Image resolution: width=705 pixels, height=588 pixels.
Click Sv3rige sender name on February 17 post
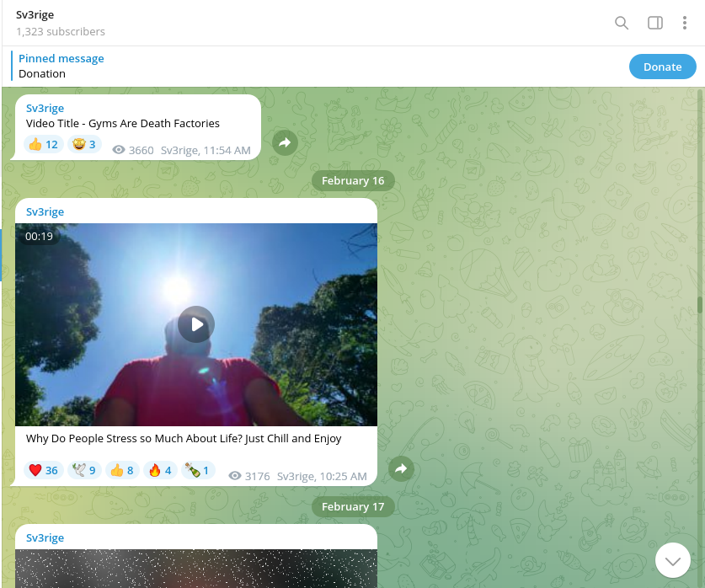point(45,537)
